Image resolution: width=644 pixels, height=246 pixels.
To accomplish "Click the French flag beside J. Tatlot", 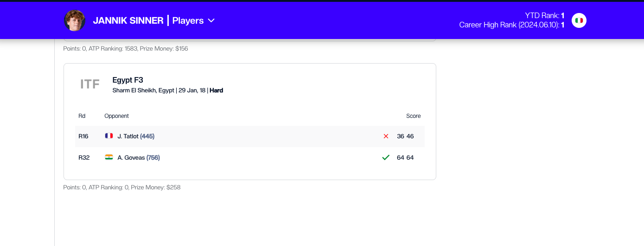I will [109, 136].
